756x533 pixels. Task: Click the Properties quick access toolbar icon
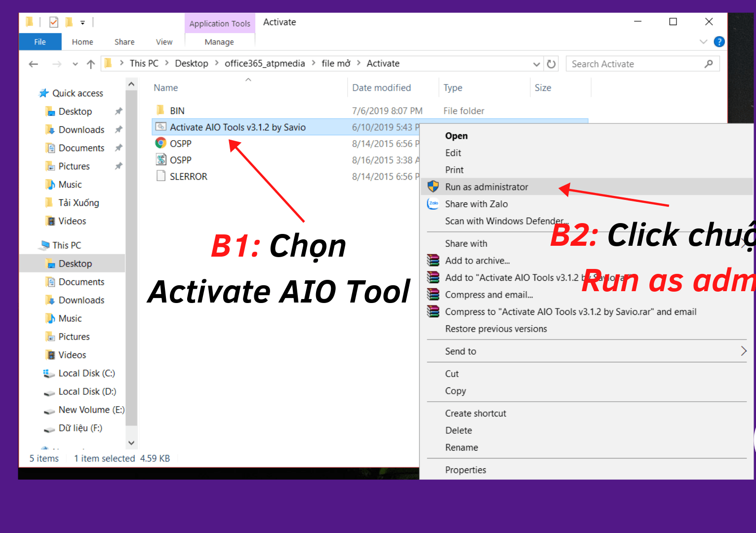54,22
